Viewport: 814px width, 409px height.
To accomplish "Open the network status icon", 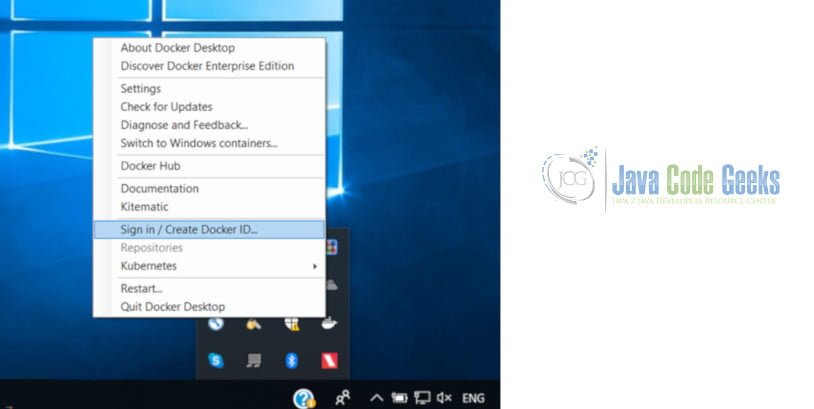I will (422, 398).
